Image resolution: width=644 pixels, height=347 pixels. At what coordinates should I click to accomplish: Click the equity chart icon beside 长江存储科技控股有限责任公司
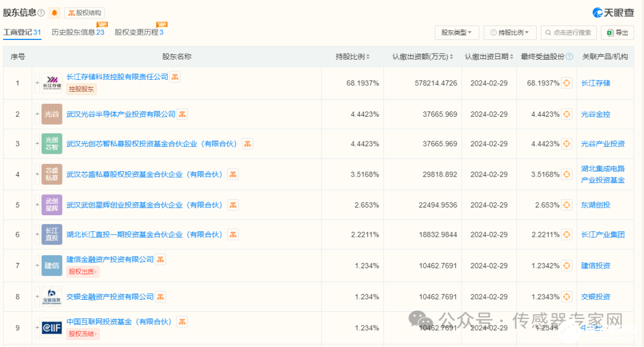[x=174, y=76]
